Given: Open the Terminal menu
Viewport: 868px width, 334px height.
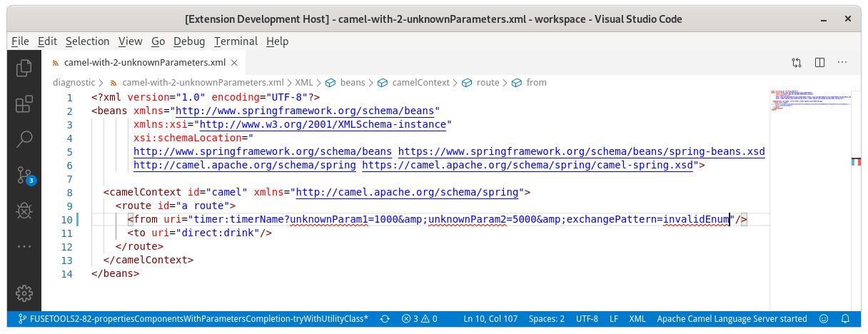Looking at the screenshot, I should (x=236, y=41).
